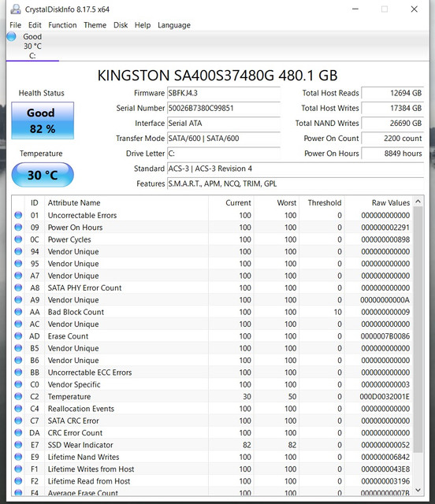Click the Standard field ACS-3 Revision 4
Viewport: 435px width, 504px height.
296,169
